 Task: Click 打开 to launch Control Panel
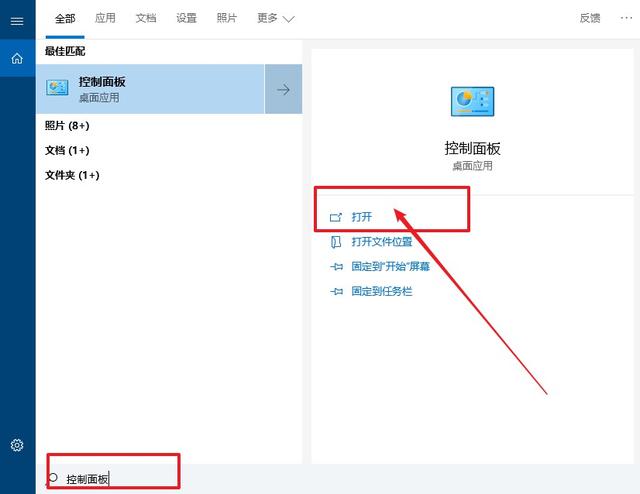362,217
